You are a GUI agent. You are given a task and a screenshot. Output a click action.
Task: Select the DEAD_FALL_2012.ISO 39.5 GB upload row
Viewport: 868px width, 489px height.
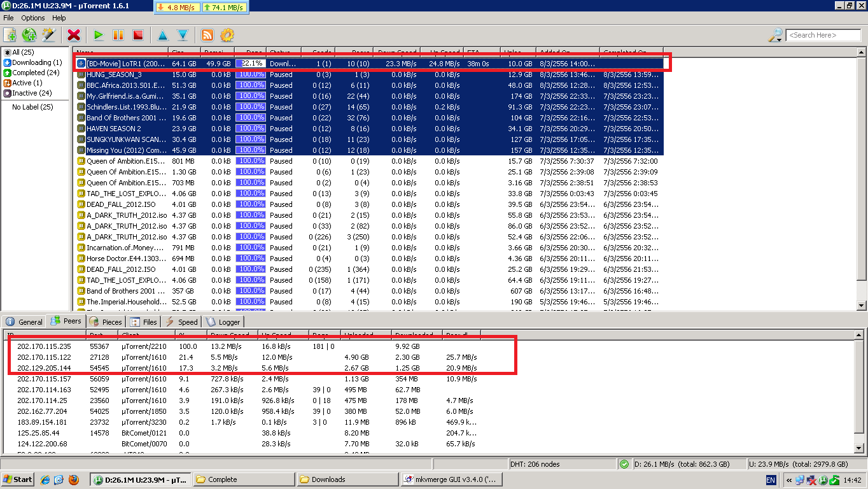[369, 204]
